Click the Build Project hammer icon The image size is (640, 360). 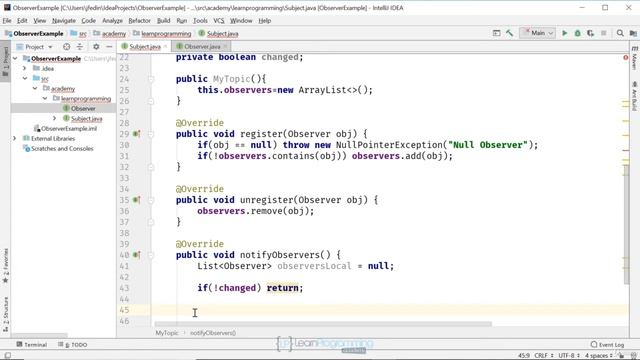(x=509, y=33)
